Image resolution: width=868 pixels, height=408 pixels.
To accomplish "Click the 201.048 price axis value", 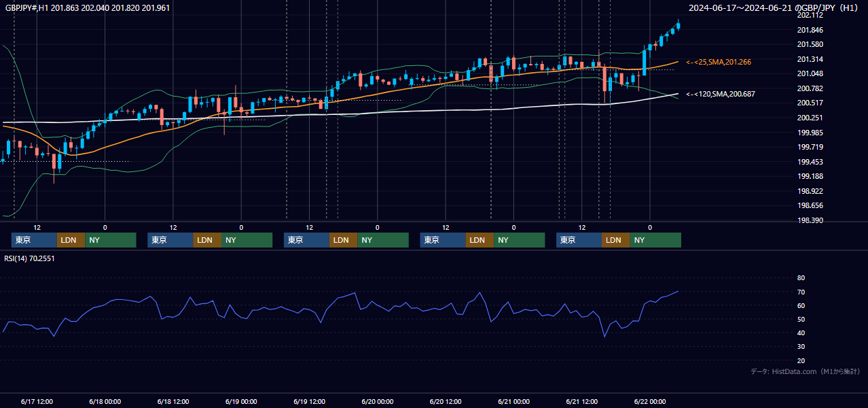I will (x=810, y=73).
